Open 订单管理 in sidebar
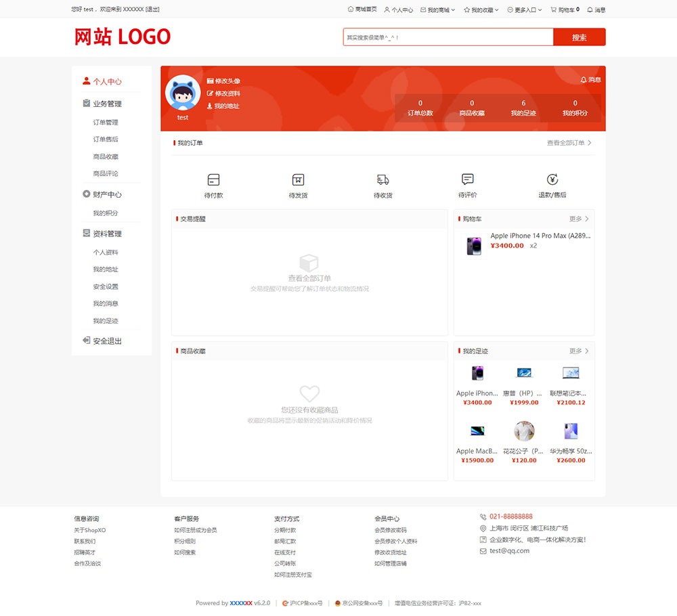Screen dimensions: 677x616 click(x=106, y=122)
